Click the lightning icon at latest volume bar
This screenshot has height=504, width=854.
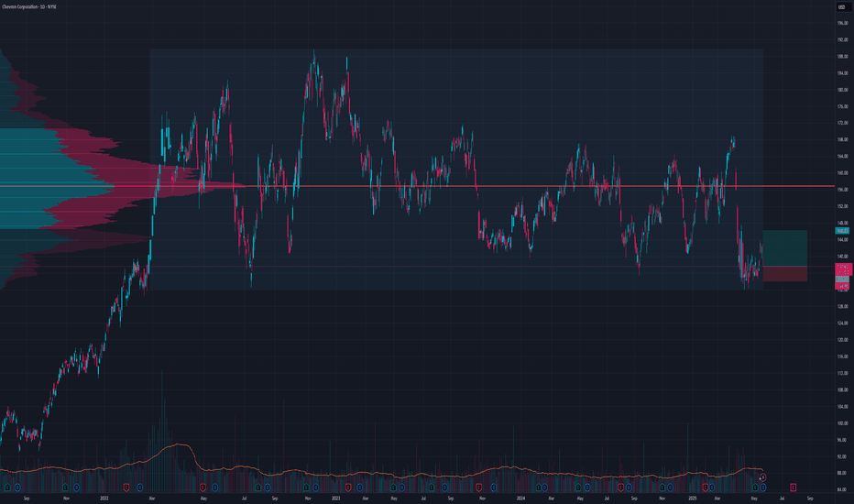(763, 477)
